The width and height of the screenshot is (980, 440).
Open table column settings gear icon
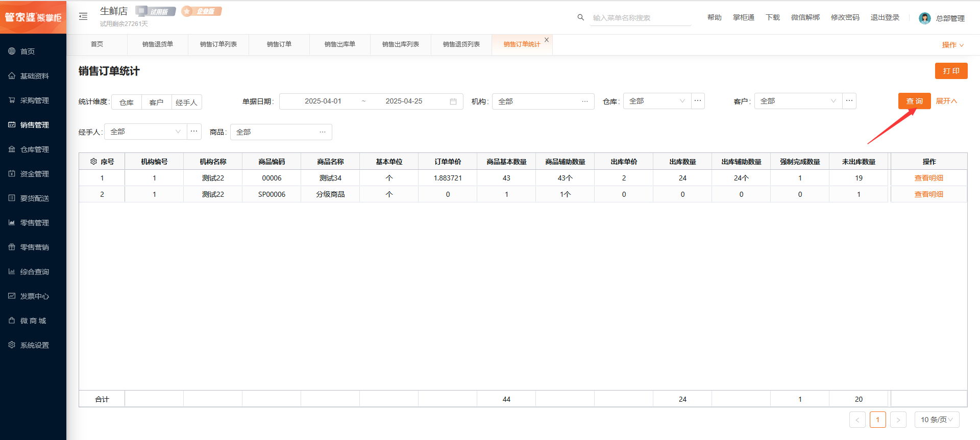pyautogui.click(x=93, y=162)
